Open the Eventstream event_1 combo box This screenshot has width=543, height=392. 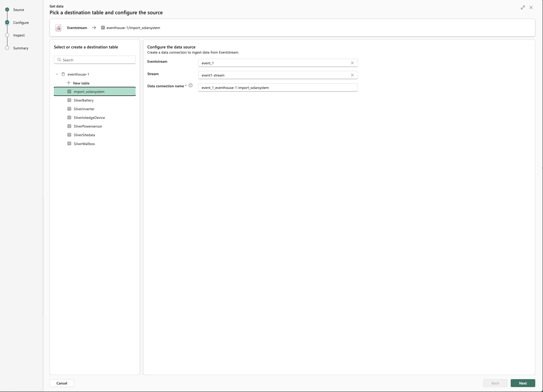pyautogui.click(x=273, y=63)
